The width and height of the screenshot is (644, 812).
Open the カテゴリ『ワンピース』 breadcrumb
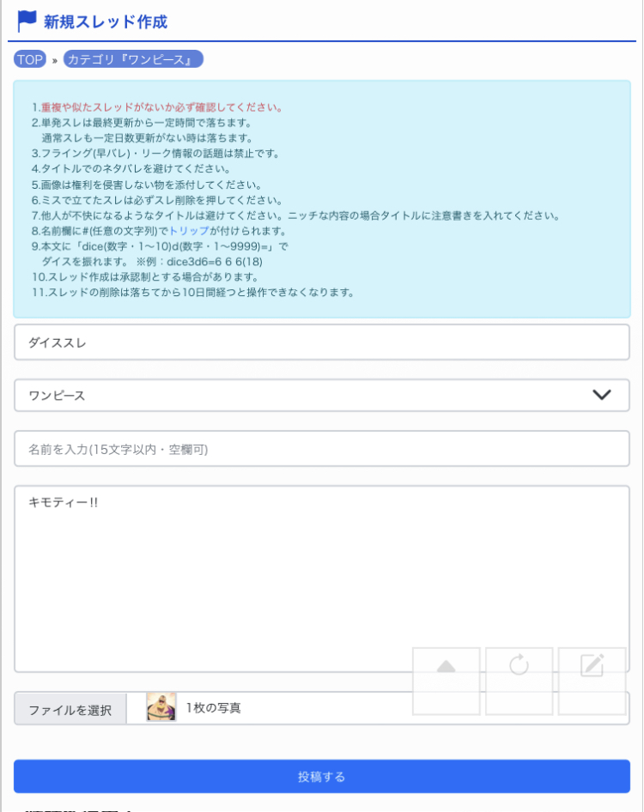click(133, 59)
